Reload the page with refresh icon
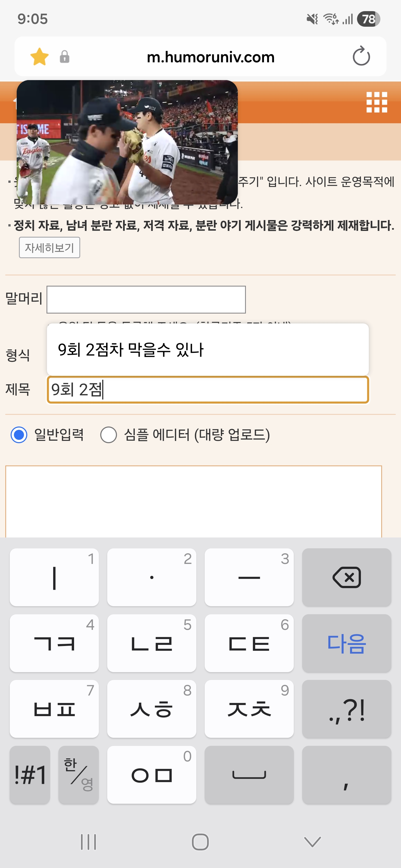 361,56
